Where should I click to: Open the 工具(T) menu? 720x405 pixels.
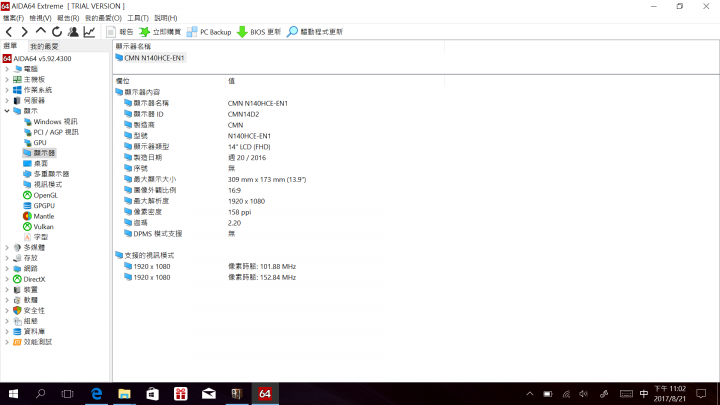[x=138, y=18]
